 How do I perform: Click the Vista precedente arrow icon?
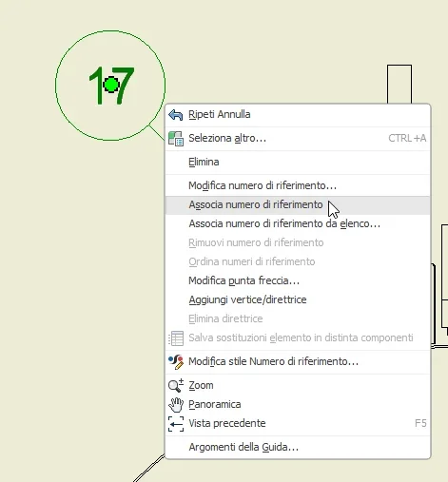pyautogui.click(x=176, y=424)
